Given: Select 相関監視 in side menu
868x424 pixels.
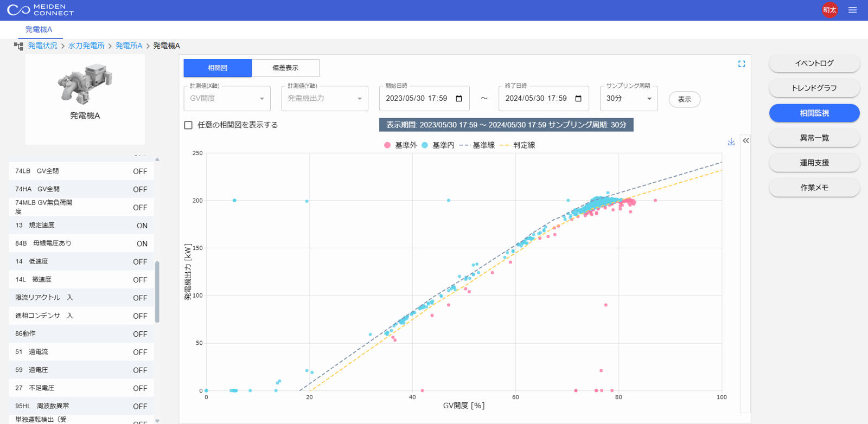Looking at the screenshot, I should pos(814,113).
